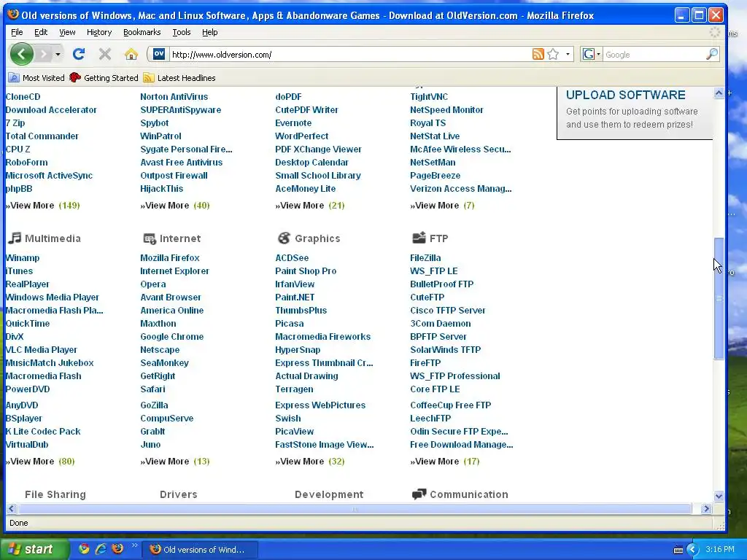Launch Firefox from the quick launch bar
Screen dimensions: 747x560
pyautogui.click(x=117, y=549)
